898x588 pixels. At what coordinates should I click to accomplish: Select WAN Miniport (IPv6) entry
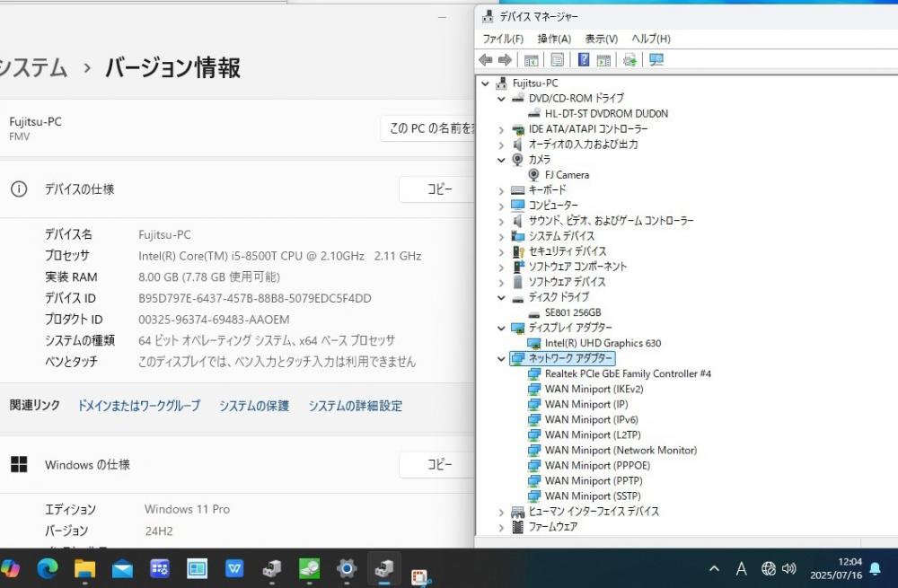[591, 419]
